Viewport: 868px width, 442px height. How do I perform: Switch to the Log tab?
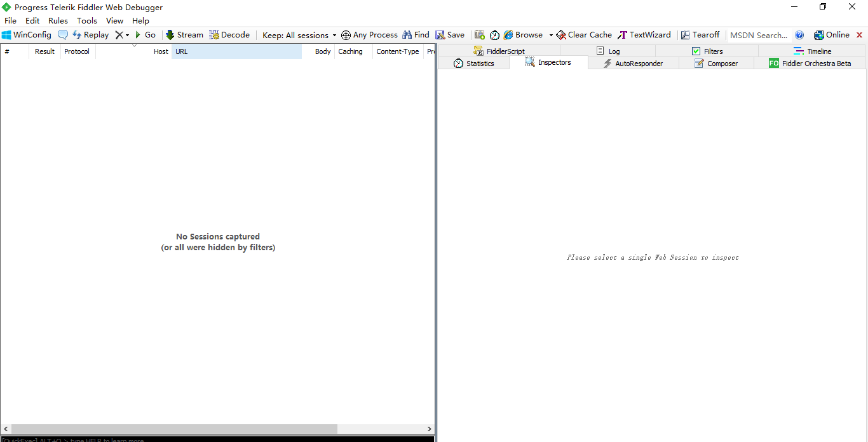(607, 51)
